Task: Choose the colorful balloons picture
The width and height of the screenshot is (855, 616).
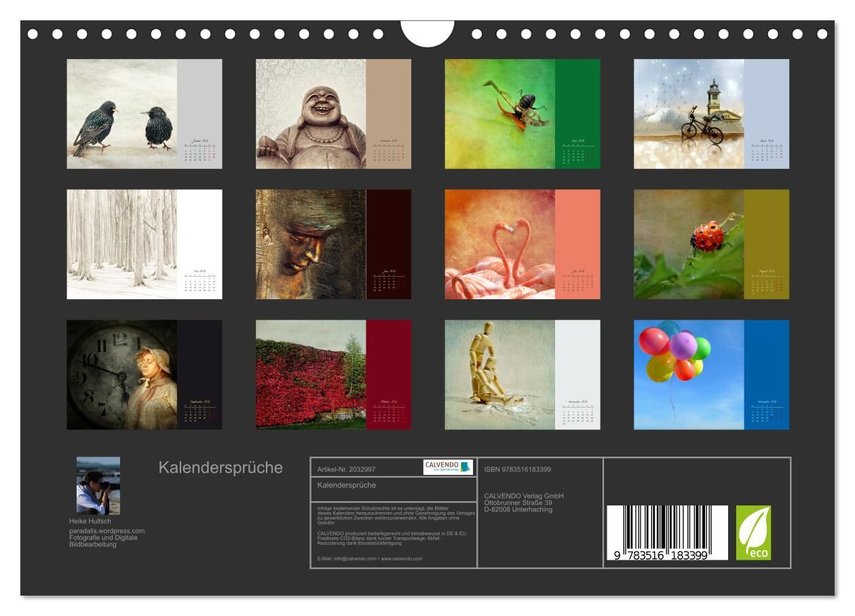Action: [x=689, y=374]
